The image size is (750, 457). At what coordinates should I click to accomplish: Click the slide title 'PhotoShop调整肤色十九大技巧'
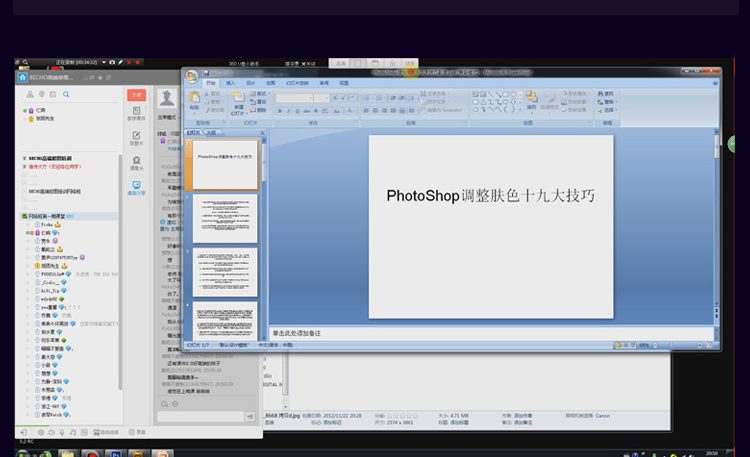pyautogui.click(x=491, y=196)
